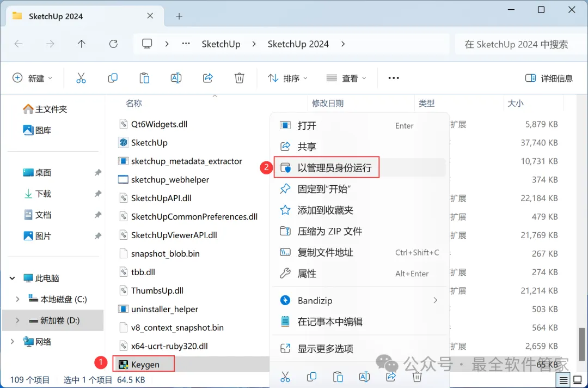Choose 打开 from the context menu
Image resolution: width=588 pixels, height=388 pixels.
tap(360, 125)
